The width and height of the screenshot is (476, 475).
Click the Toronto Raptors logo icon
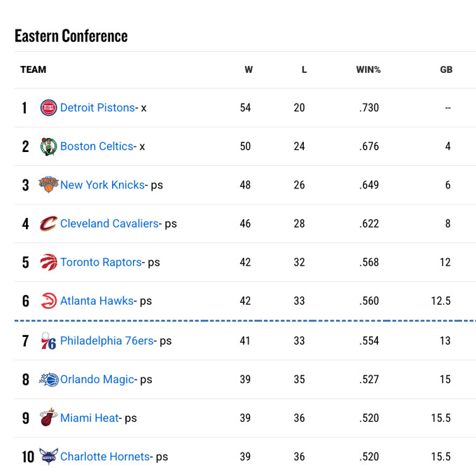48,262
